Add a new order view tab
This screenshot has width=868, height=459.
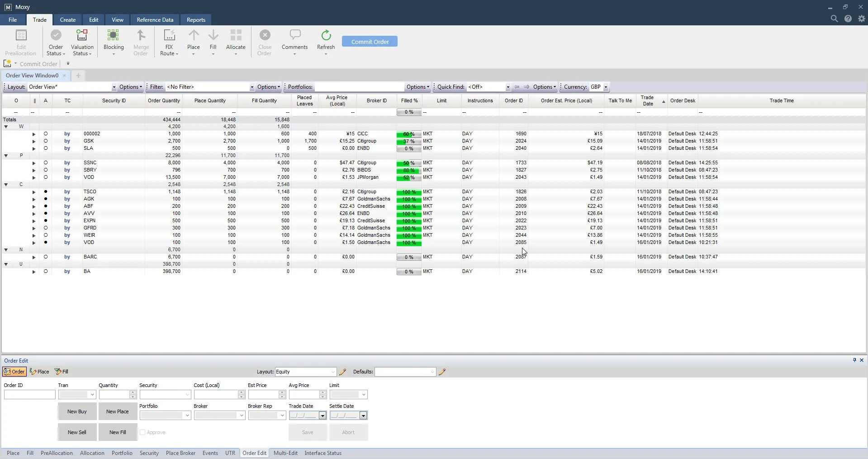pos(78,76)
